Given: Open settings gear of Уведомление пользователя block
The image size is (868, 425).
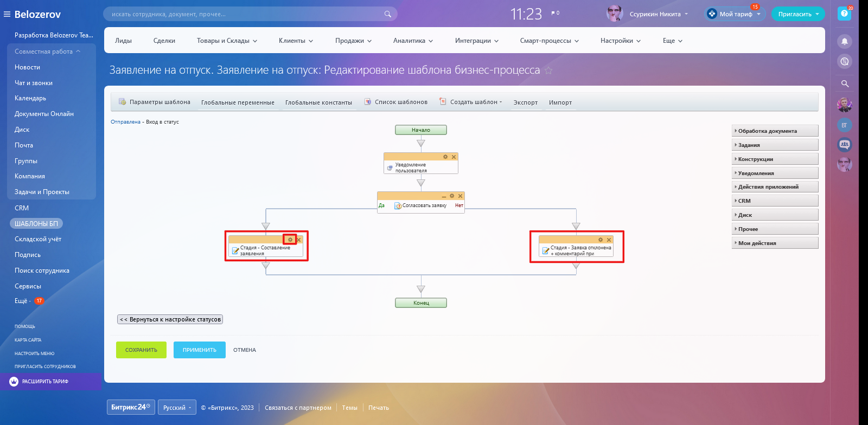Looking at the screenshot, I should 445,157.
